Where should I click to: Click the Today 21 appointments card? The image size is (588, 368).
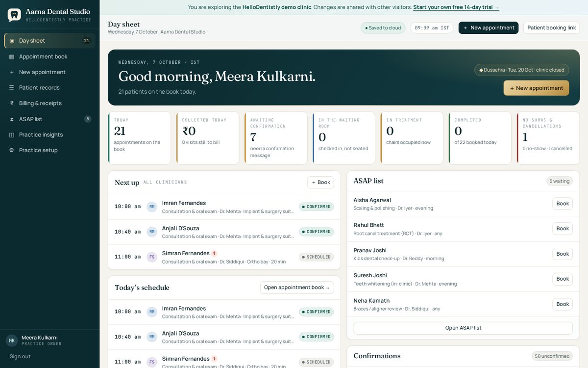point(140,138)
